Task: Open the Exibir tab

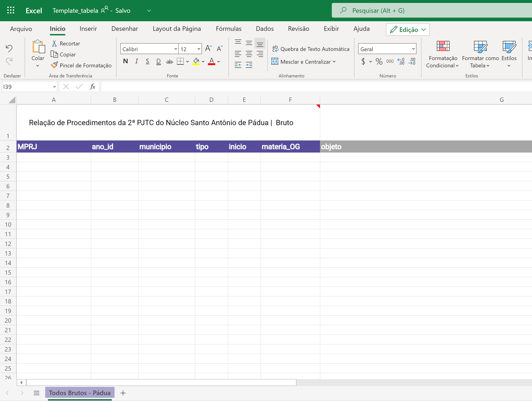Action: tap(331, 29)
